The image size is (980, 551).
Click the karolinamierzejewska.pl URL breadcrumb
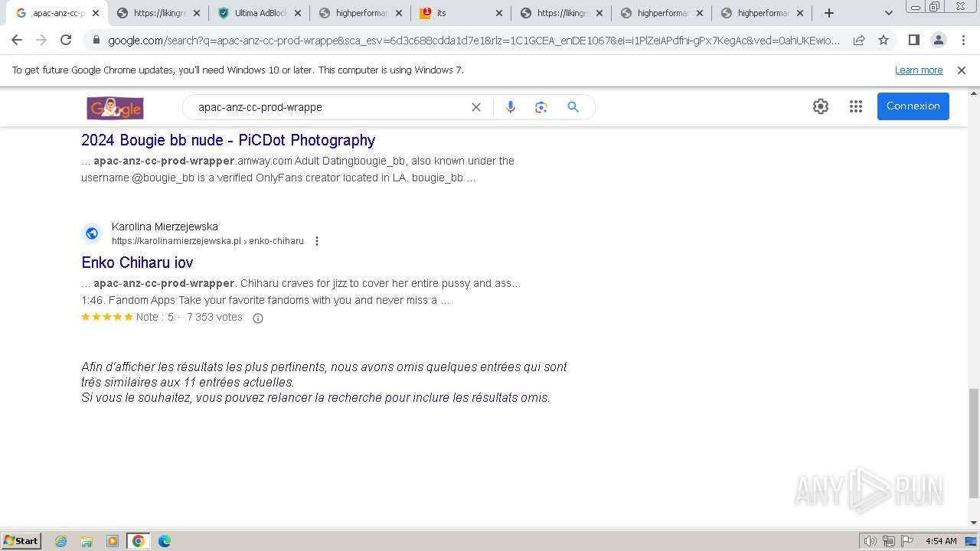[x=207, y=241]
